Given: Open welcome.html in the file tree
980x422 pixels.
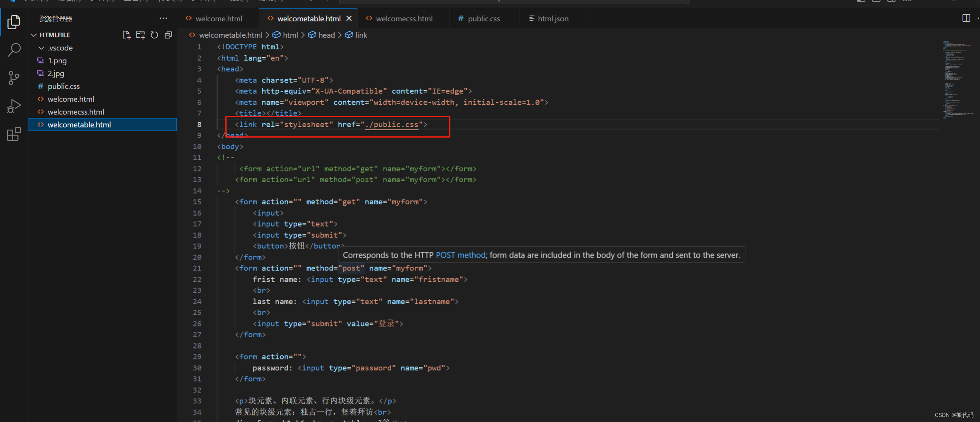Looking at the screenshot, I should coord(71,99).
